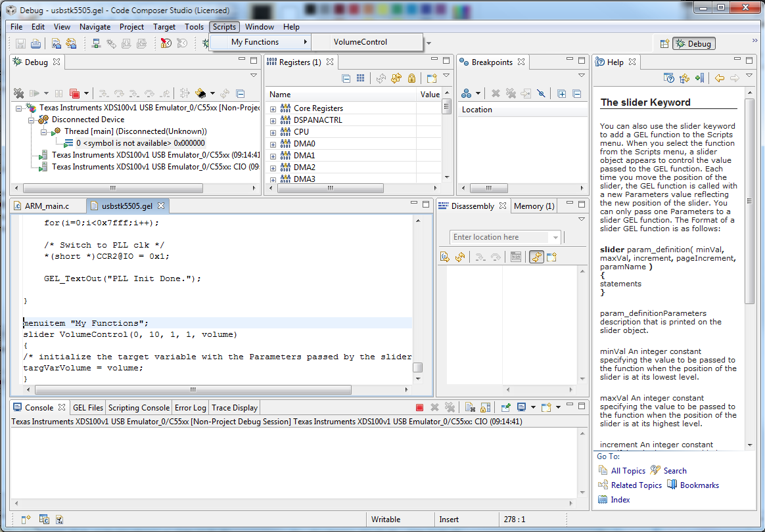The width and height of the screenshot is (765, 532).
Task: Click the lock icon in Registers toolbar
Action: point(411,78)
